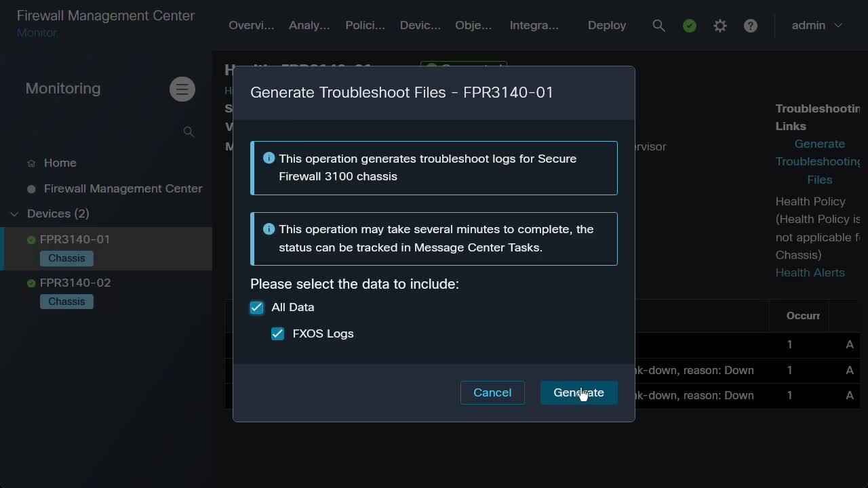Toggle the FXOS Logs checkbox
This screenshot has height=488, width=868.
(x=277, y=333)
